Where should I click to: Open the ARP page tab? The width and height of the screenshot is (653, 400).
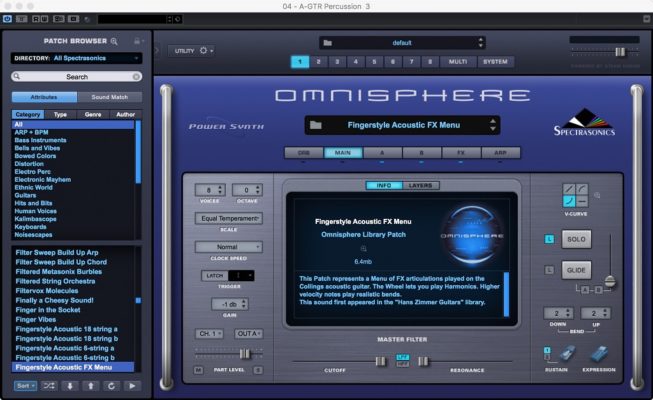pos(501,153)
